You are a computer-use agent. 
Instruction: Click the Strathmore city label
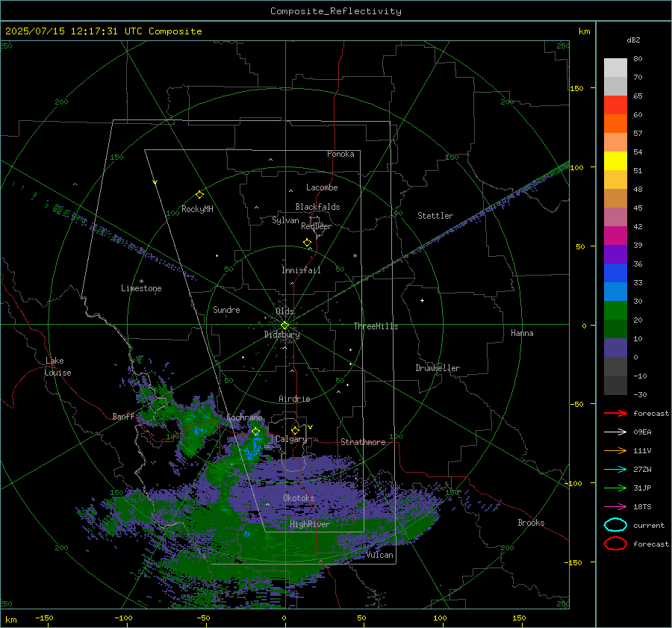(363, 442)
